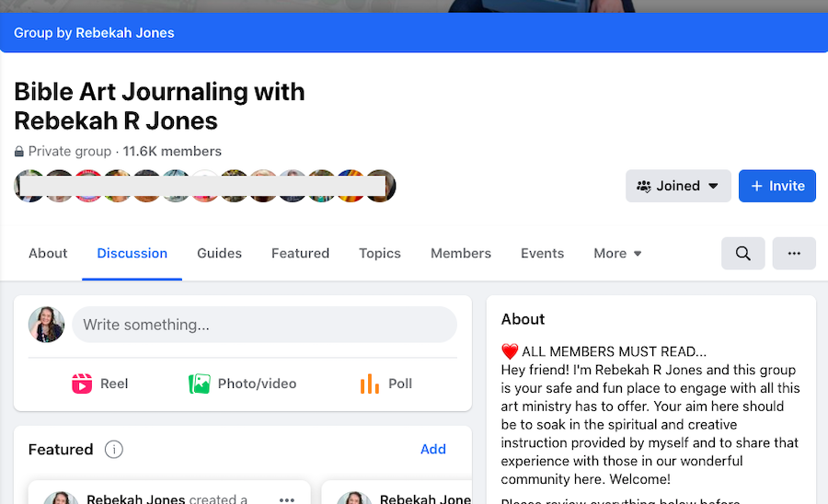This screenshot has width=828, height=504.
Task: Expand the More tab dropdown
Action: tap(617, 253)
